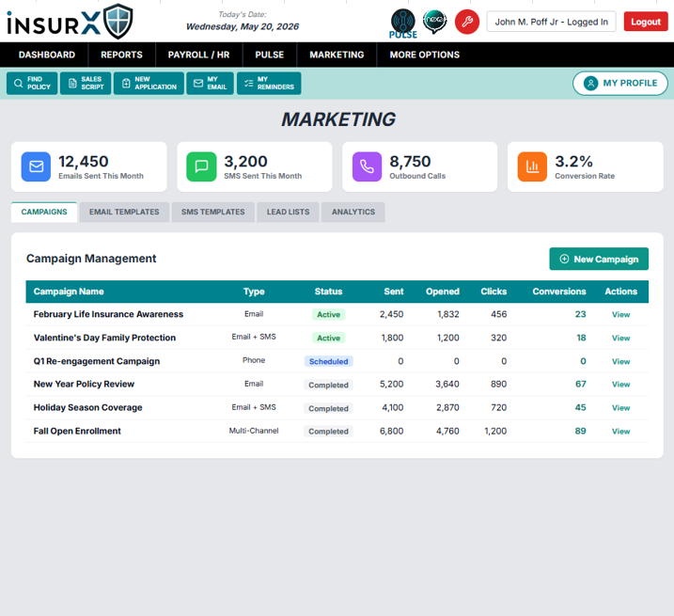
Task: Click the Conversions column header
Action: (558, 292)
